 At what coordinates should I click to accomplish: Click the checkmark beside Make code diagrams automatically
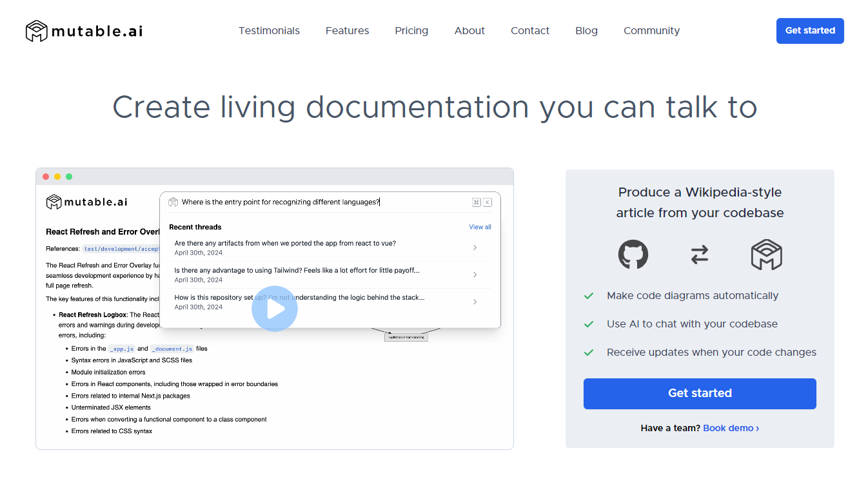click(589, 296)
